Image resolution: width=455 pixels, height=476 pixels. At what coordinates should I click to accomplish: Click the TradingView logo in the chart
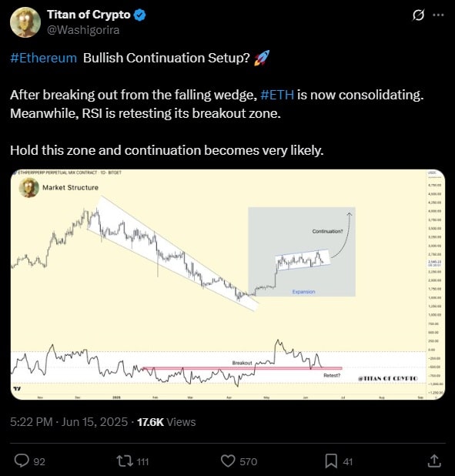click(x=17, y=389)
